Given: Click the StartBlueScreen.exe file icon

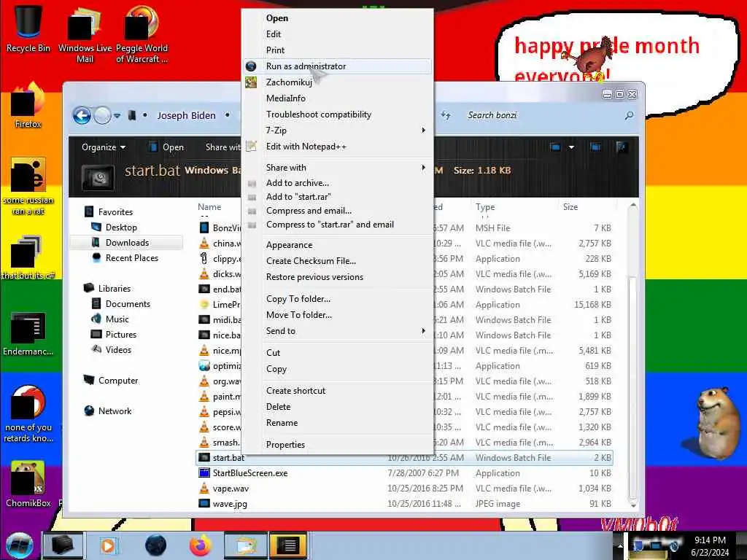Looking at the screenshot, I should point(204,472).
